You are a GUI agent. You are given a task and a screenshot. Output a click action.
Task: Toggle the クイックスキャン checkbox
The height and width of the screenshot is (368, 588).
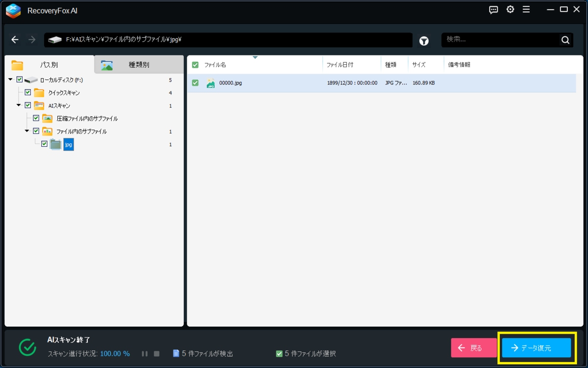28,92
